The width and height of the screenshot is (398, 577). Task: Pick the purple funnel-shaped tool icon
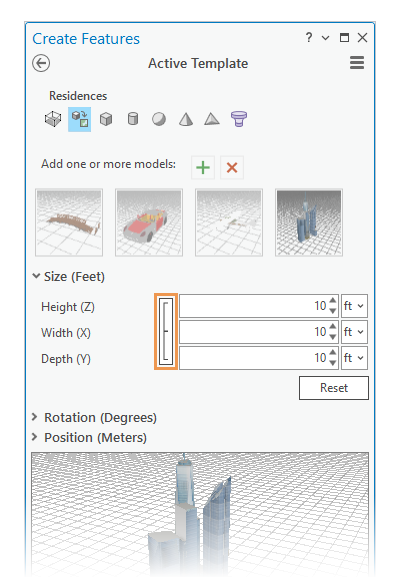pos(239,119)
